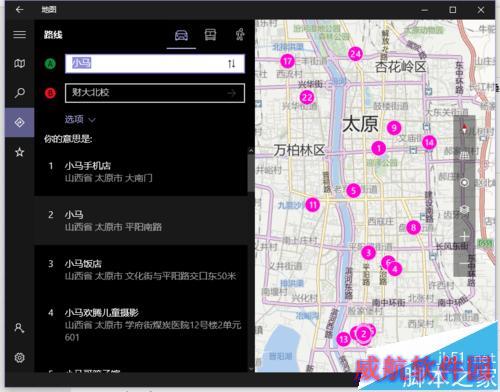Switch to transit bus route mode
The image size is (500, 392).
click(210, 34)
